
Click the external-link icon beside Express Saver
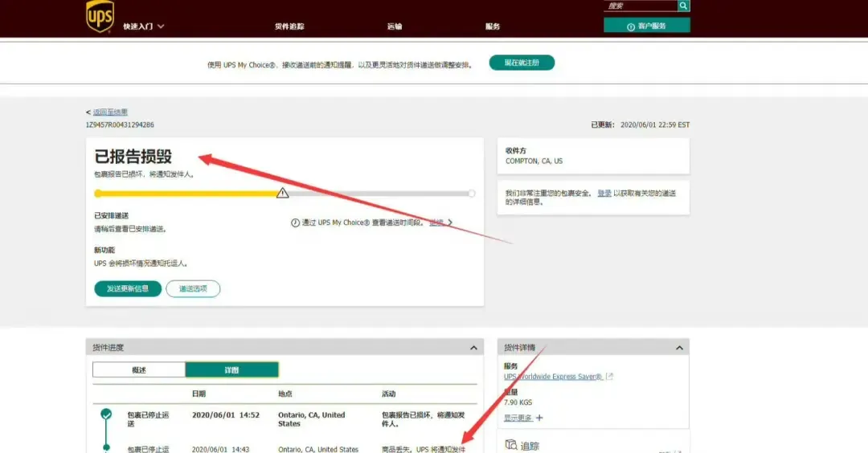coord(609,376)
